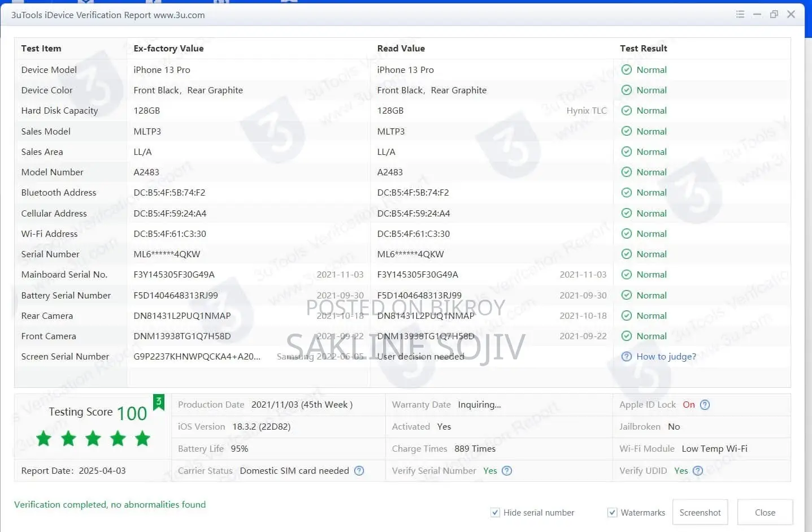Click the ex-factory Mainboard serial F3Y145305F30G49A
This screenshot has height=532, width=812.
(174, 275)
